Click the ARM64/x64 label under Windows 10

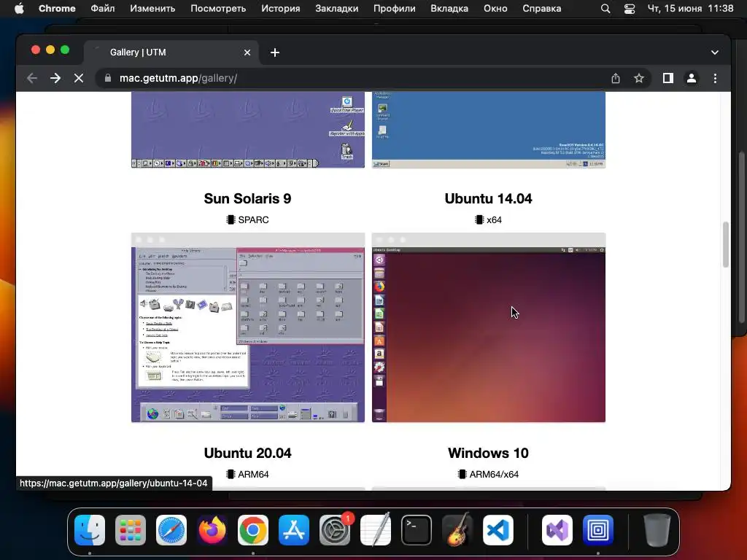[488, 474]
